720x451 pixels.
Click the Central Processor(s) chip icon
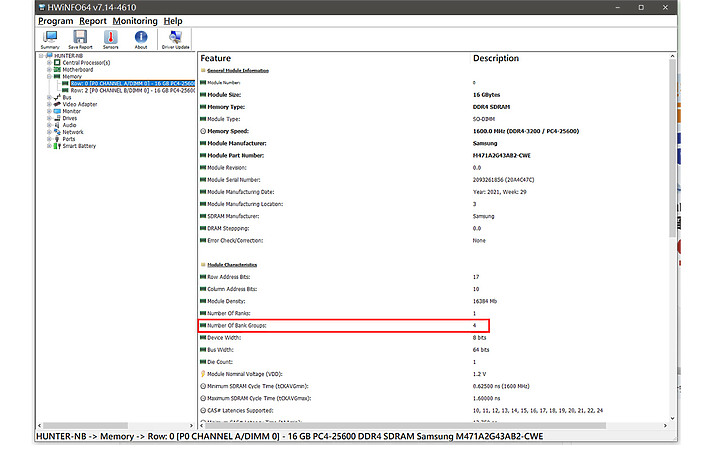[57, 62]
